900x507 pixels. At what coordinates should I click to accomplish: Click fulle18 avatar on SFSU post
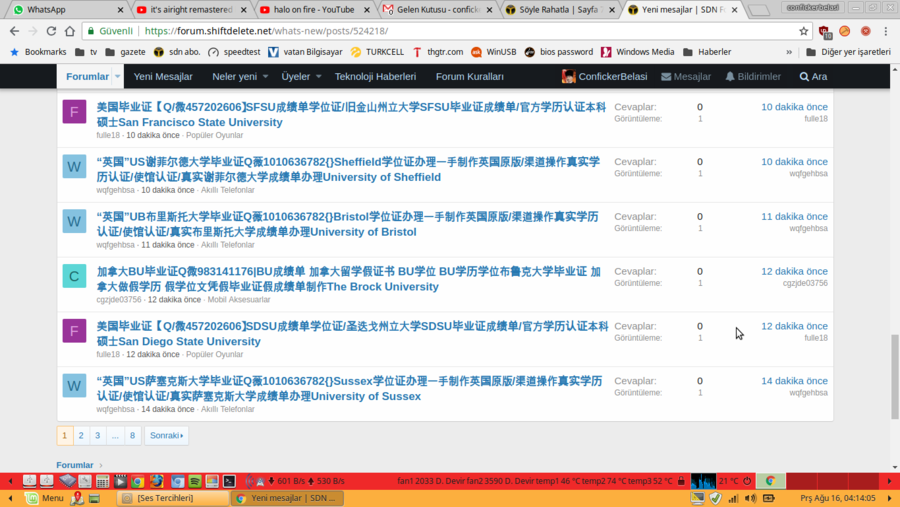click(x=74, y=112)
